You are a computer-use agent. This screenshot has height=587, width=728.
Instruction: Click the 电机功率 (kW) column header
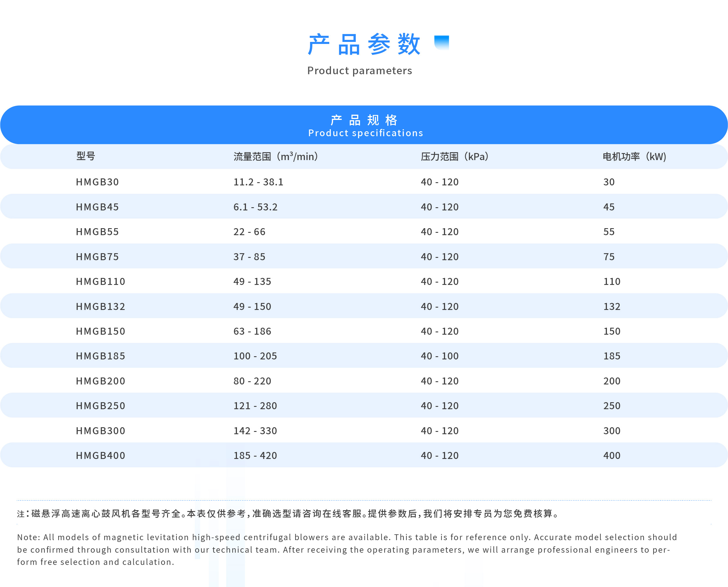[x=634, y=157]
